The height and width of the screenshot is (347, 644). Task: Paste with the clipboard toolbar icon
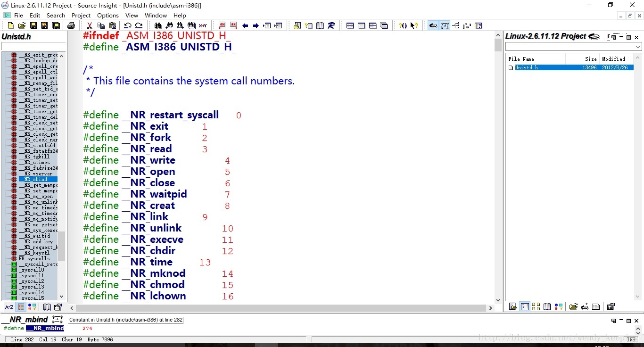point(112,25)
